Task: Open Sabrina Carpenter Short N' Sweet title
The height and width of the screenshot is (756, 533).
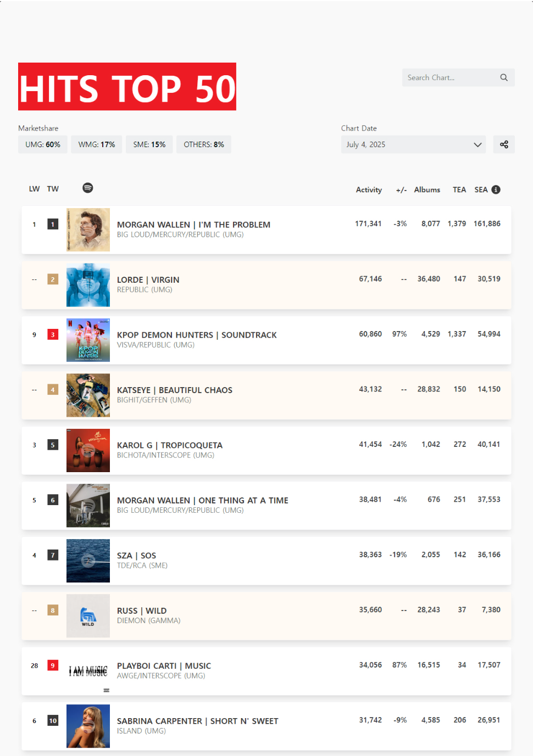Action: (x=198, y=721)
